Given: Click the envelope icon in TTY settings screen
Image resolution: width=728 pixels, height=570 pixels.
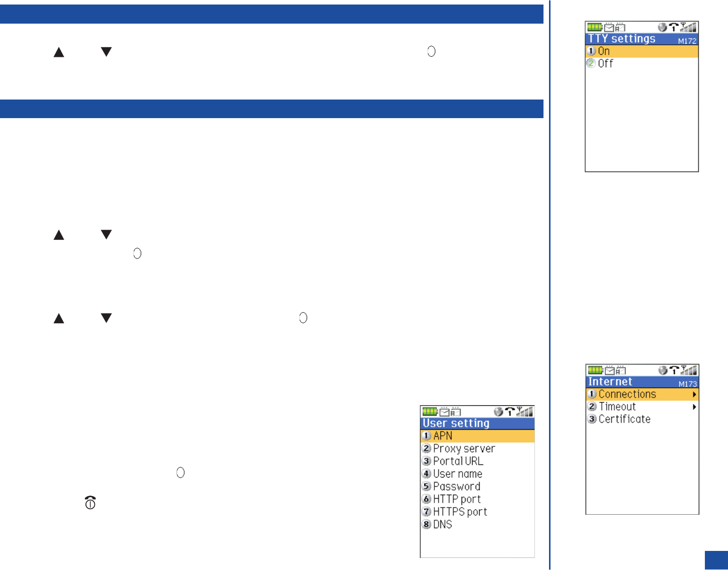Looking at the screenshot, I should point(609,27).
